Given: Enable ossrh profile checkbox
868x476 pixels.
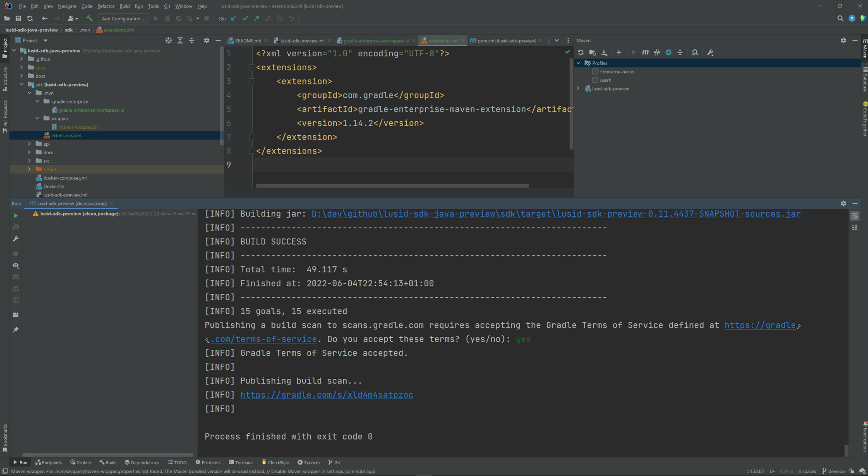Looking at the screenshot, I should pyautogui.click(x=595, y=80).
